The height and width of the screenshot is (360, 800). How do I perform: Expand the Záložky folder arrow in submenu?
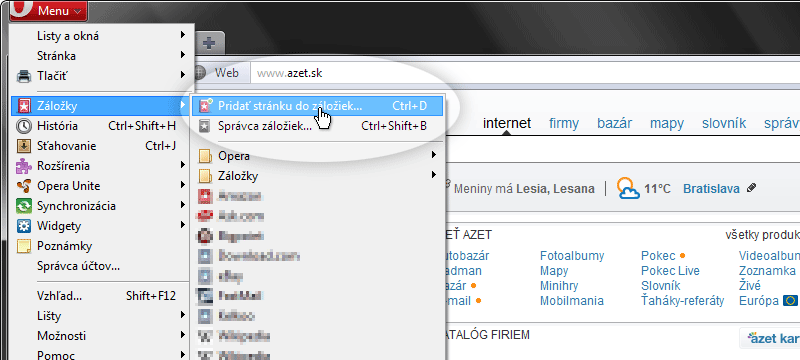click(x=434, y=175)
